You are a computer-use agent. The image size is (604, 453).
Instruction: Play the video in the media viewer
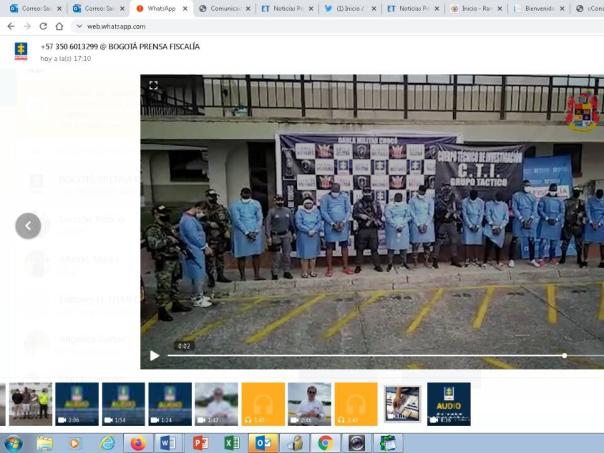pyautogui.click(x=154, y=355)
